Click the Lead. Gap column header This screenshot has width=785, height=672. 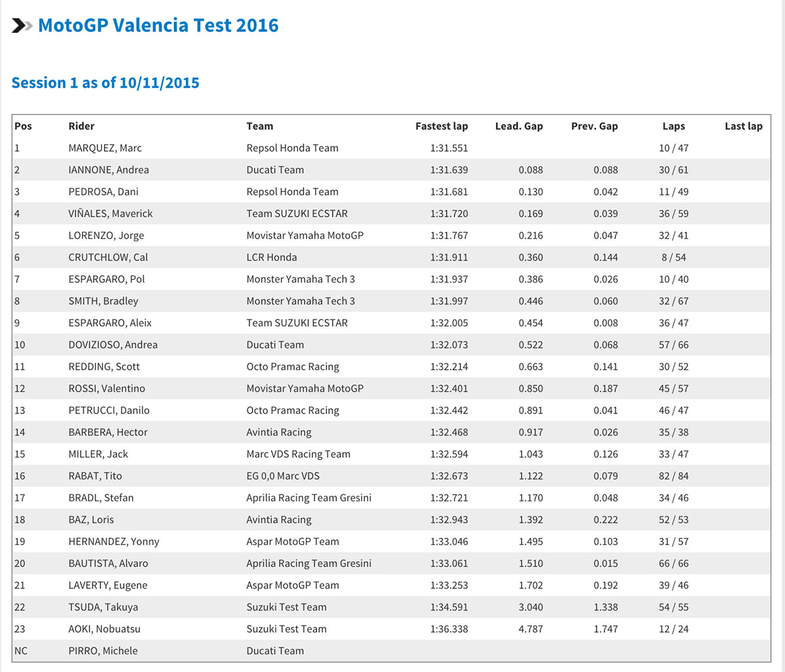point(519,126)
